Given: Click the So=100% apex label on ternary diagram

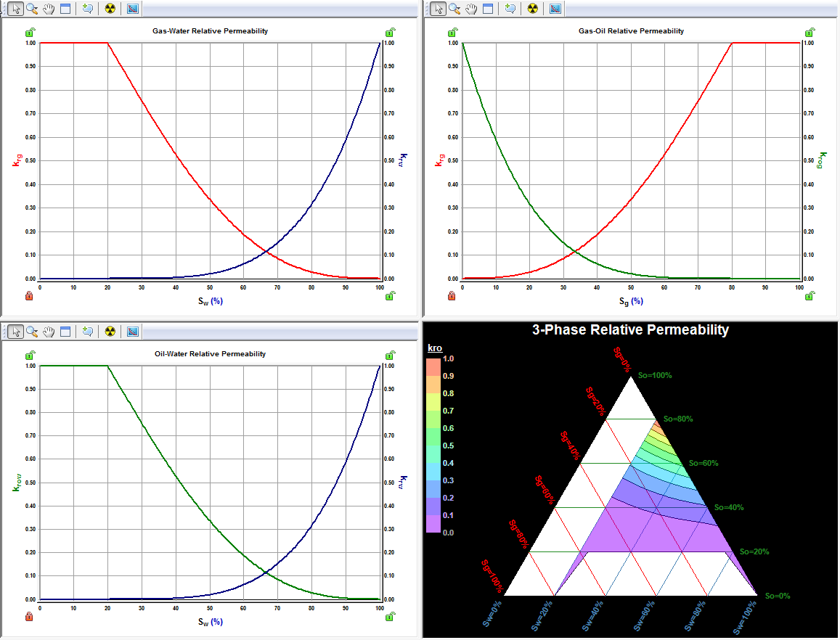Looking at the screenshot, I should click(x=654, y=376).
